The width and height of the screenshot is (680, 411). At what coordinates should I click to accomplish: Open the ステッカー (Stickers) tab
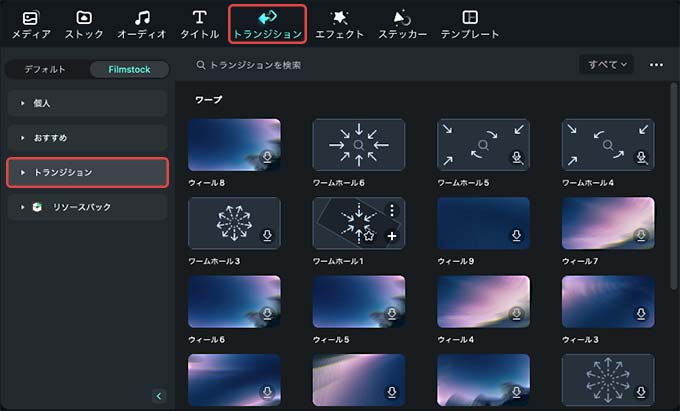click(402, 25)
